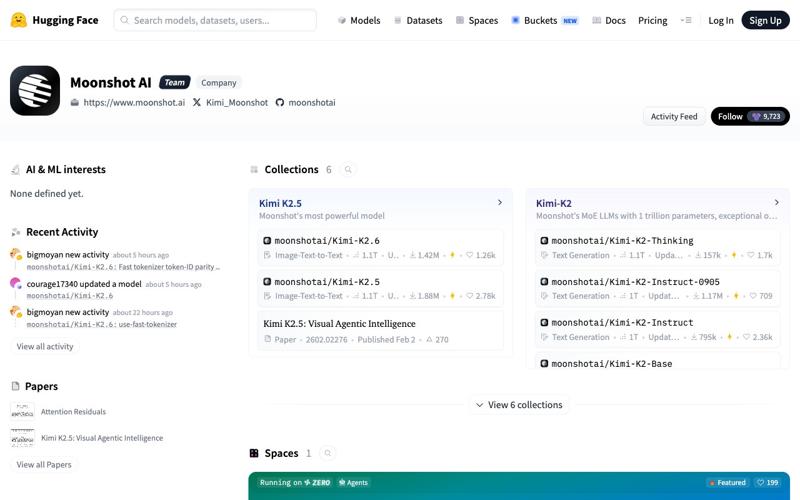Screen dimensions: 800x500
Task: Open the Kimi K2.5 collection title
Action: point(280,203)
